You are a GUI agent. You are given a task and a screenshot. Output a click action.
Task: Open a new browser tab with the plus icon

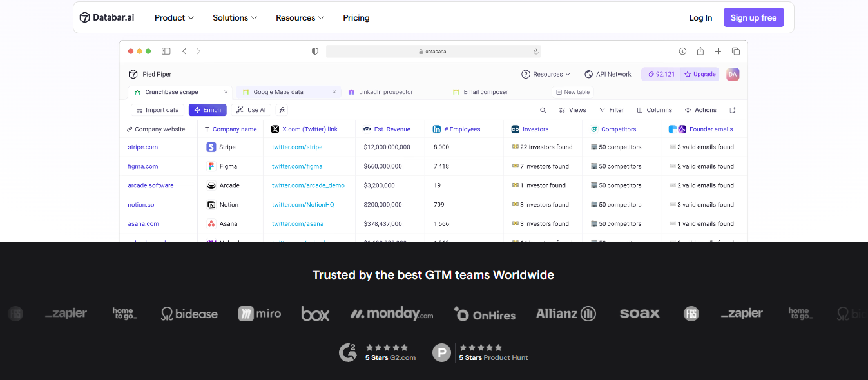click(718, 51)
